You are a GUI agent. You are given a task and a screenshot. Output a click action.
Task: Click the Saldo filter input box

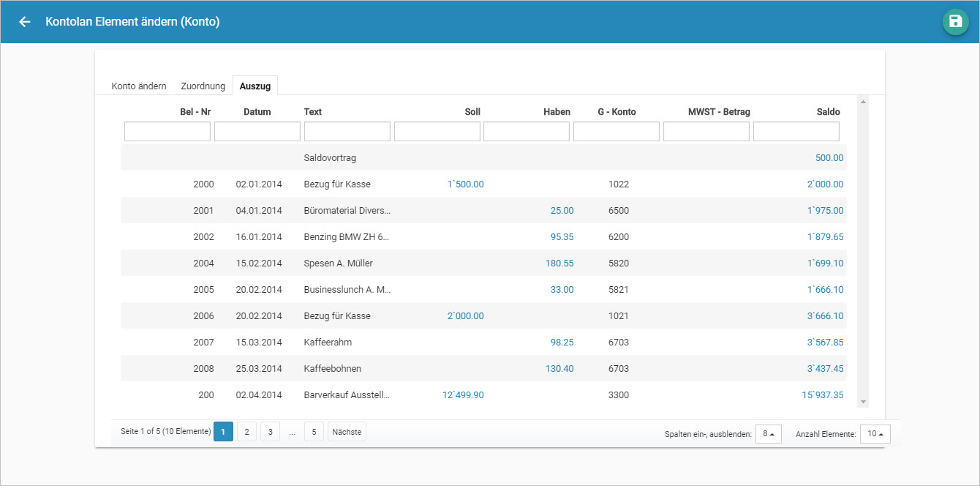(x=796, y=132)
